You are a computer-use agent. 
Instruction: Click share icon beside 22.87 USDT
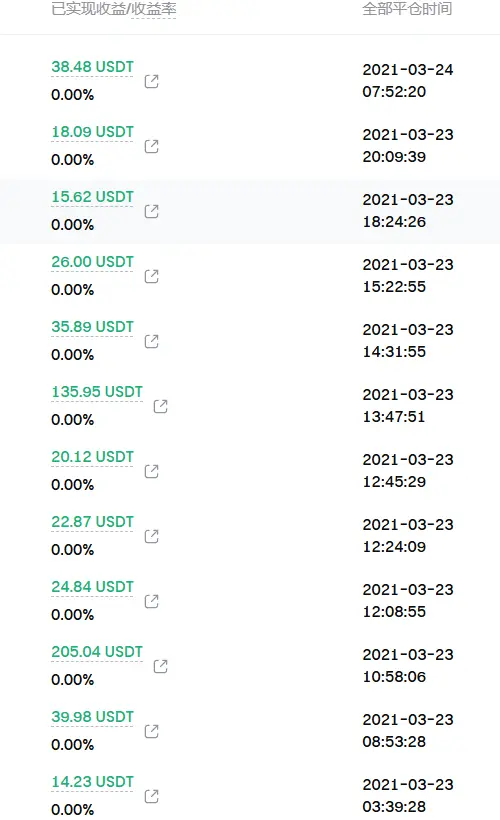[x=152, y=536]
